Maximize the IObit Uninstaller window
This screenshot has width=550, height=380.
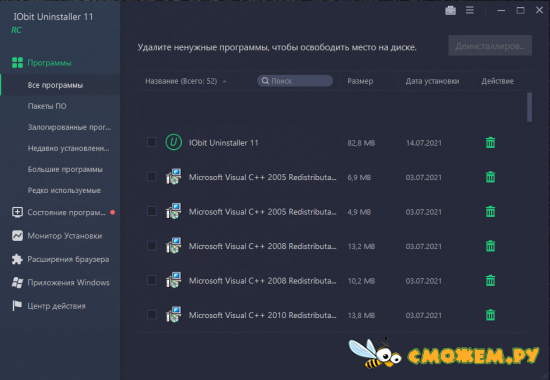521,11
